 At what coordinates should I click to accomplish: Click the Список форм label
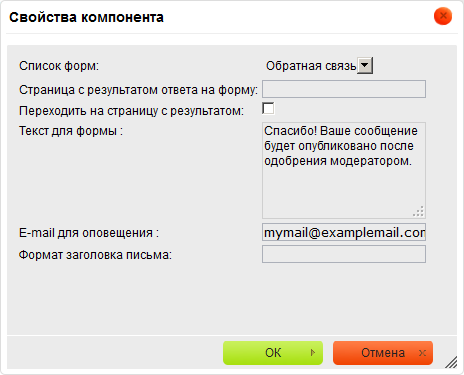coord(59,66)
